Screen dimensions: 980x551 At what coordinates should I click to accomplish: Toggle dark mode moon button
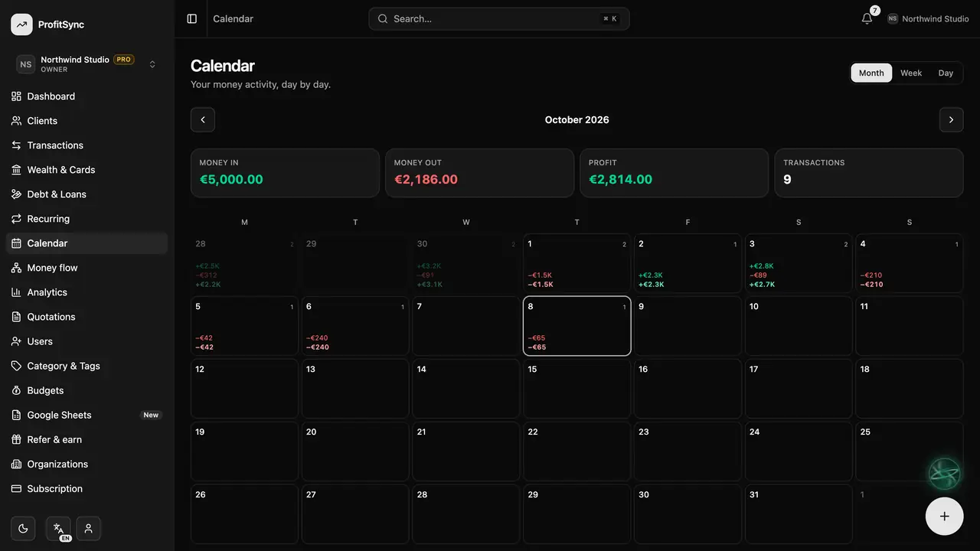coord(23,529)
